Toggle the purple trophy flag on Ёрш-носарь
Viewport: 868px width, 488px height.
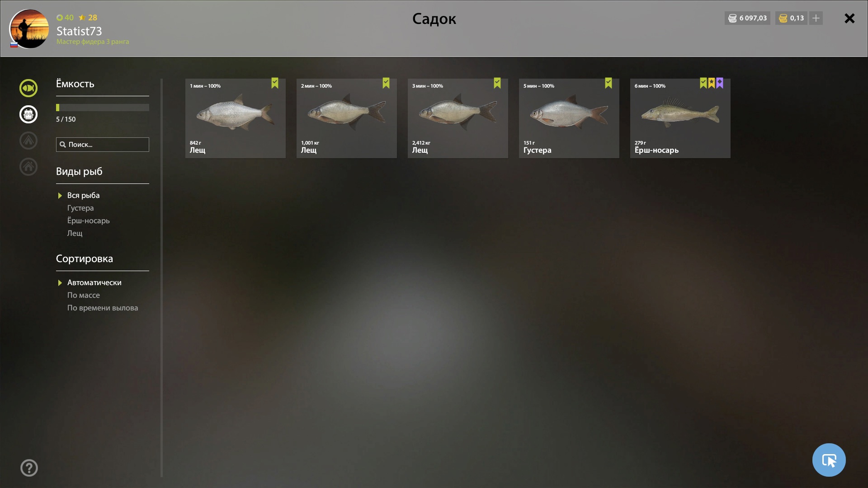coord(720,83)
